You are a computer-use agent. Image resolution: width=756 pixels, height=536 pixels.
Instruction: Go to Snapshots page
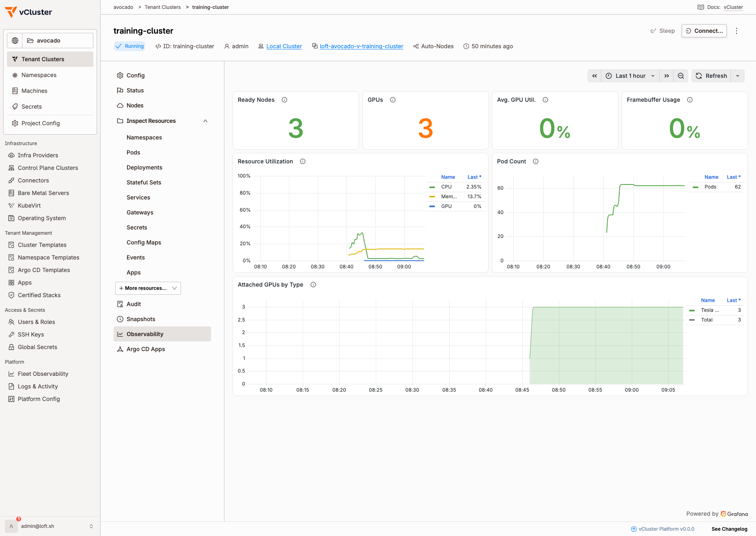click(x=162, y=319)
